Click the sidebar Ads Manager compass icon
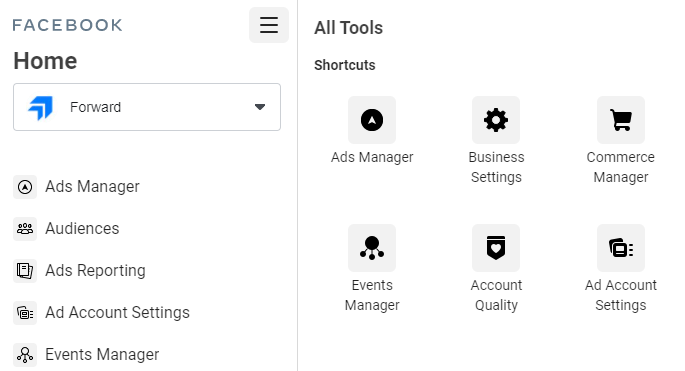 pos(25,187)
